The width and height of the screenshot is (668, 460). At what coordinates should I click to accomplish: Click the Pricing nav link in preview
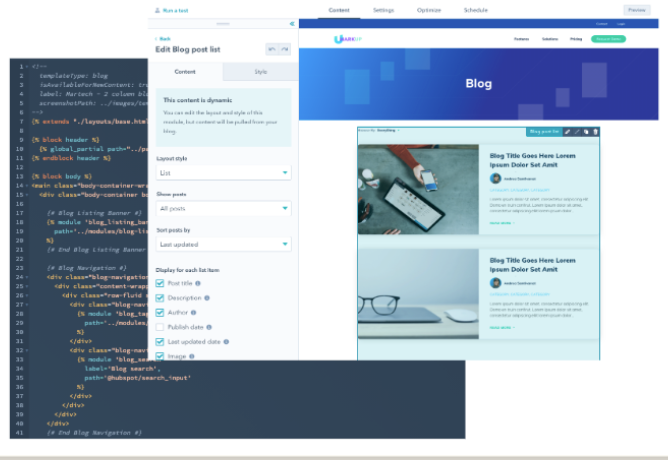(576, 39)
